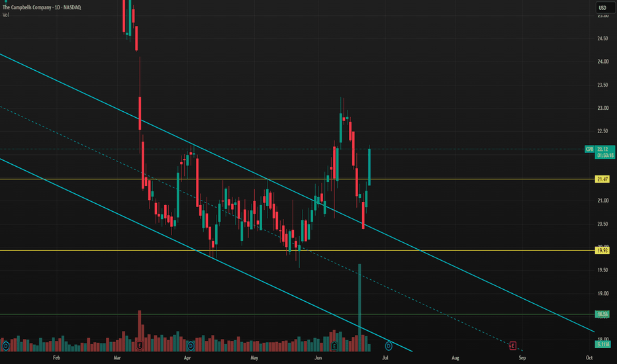Click the dividend D marker near Apr
Viewport: 617px width, 364px height.
coord(191,346)
